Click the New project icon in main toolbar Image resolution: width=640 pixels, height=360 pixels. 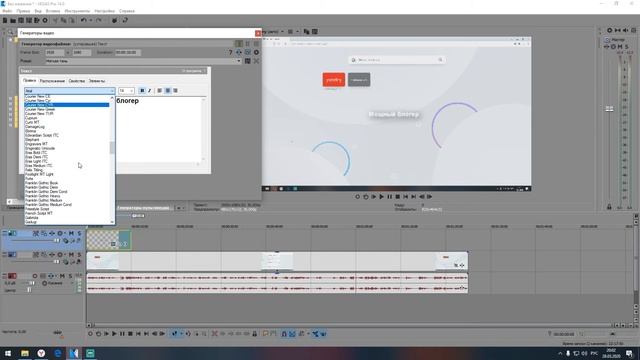[x=5, y=20]
